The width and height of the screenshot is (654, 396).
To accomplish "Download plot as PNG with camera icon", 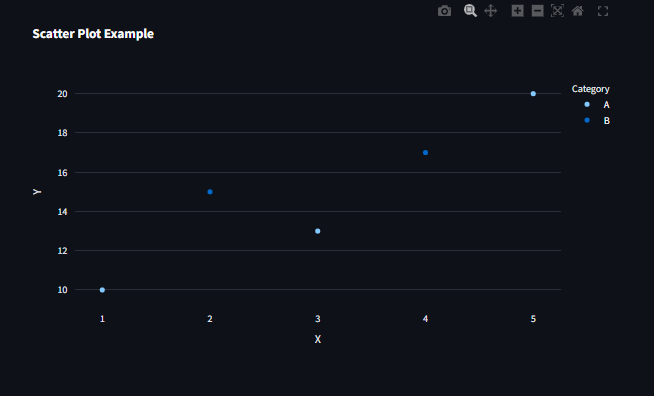I will 444,11.
